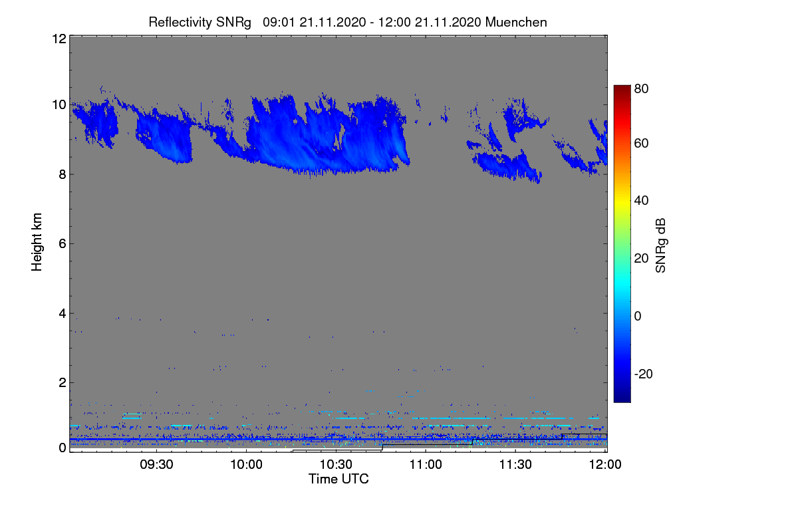This screenshot has height=532, width=798.
Task: Click the cloud echo near 09:35
Action: pyautogui.click(x=164, y=136)
